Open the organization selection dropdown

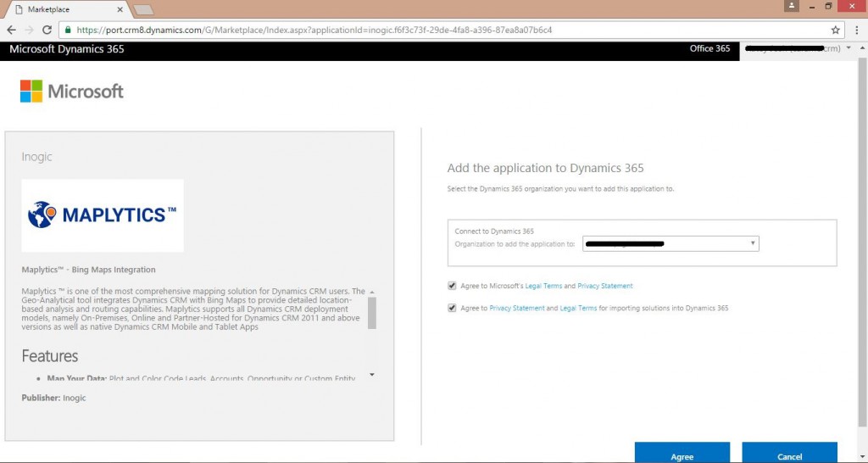click(x=670, y=243)
